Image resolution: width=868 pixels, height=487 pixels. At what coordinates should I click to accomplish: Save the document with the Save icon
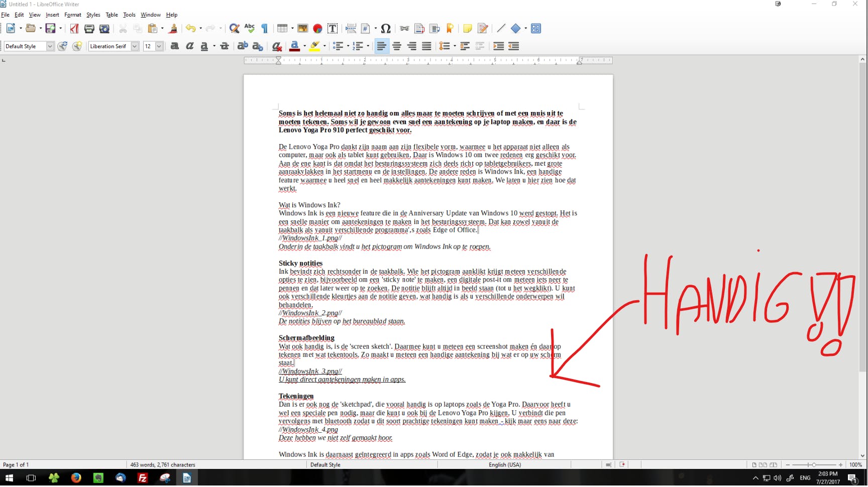tap(50, 29)
